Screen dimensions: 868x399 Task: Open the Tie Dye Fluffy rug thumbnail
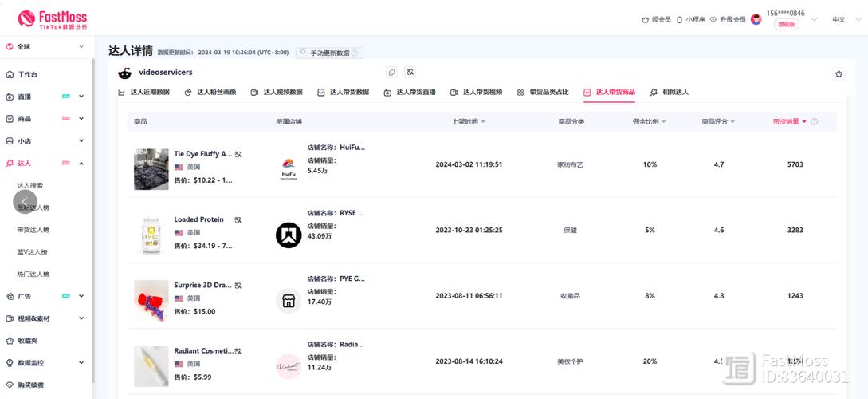(x=151, y=168)
